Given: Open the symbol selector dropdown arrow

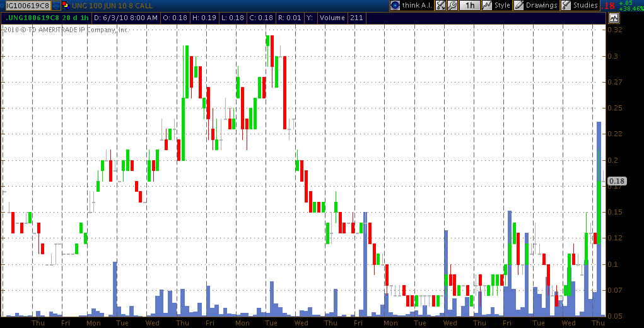Looking at the screenshot, I should click(56, 6).
